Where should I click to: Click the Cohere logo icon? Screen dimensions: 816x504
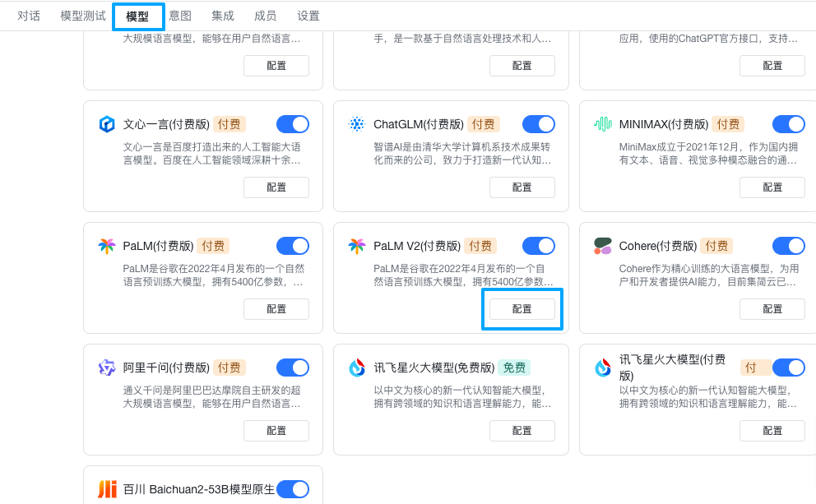tap(603, 246)
